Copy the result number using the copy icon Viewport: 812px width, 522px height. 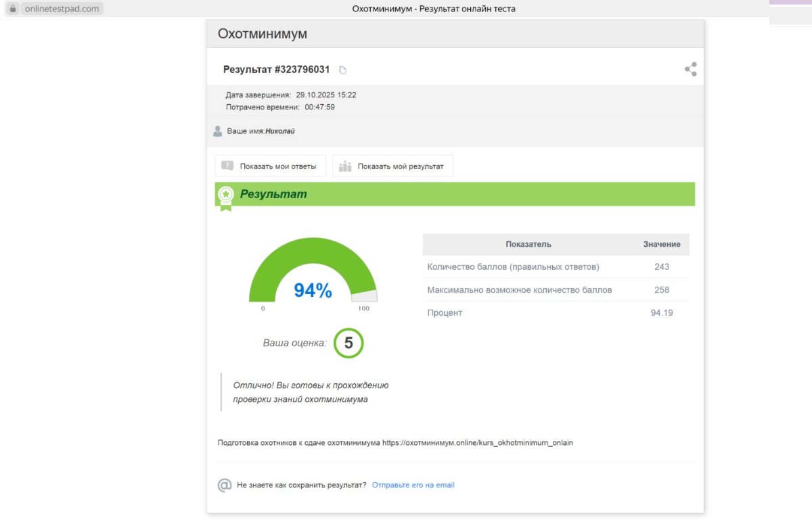coord(342,70)
